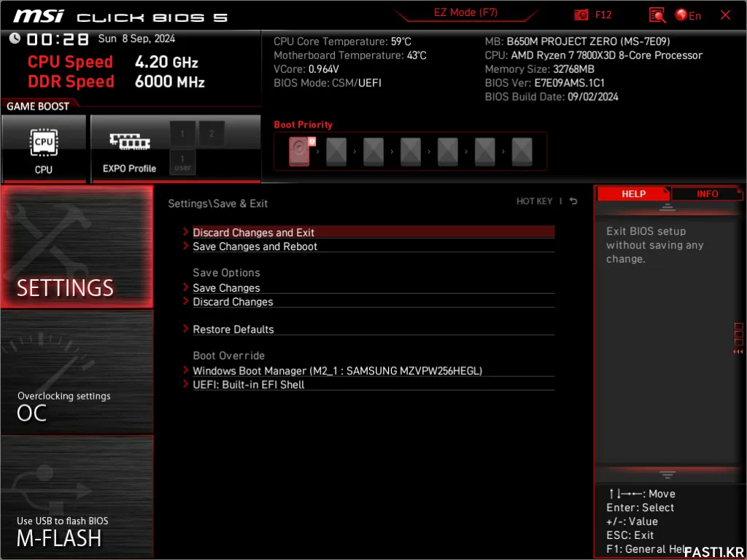Click the arrow beside UEFI Built-in EFI Shell

click(186, 384)
